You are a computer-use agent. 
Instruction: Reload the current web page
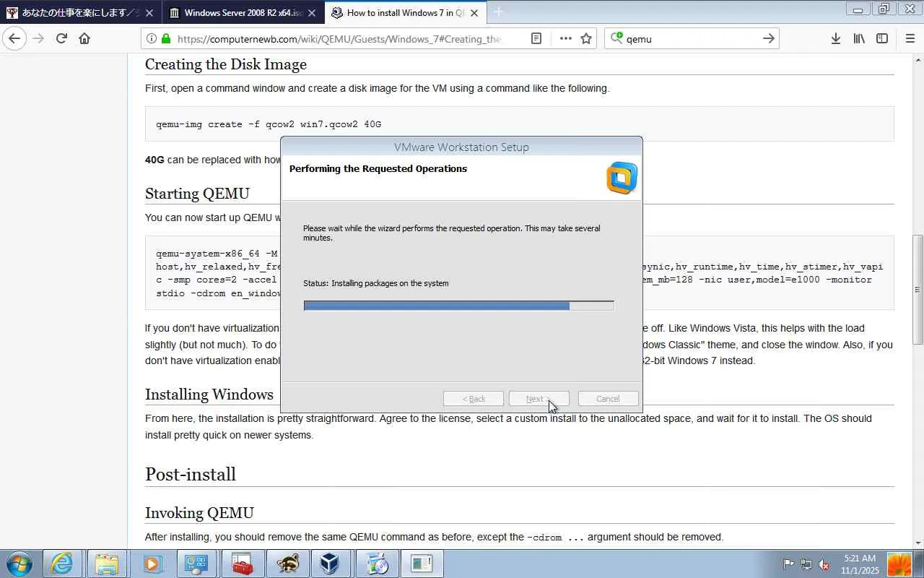(x=61, y=39)
